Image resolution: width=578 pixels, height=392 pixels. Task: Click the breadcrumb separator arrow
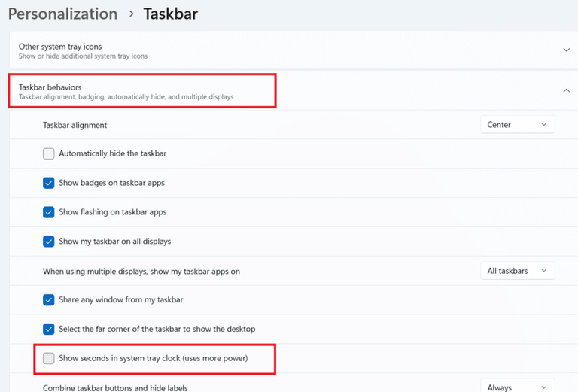(x=131, y=14)
